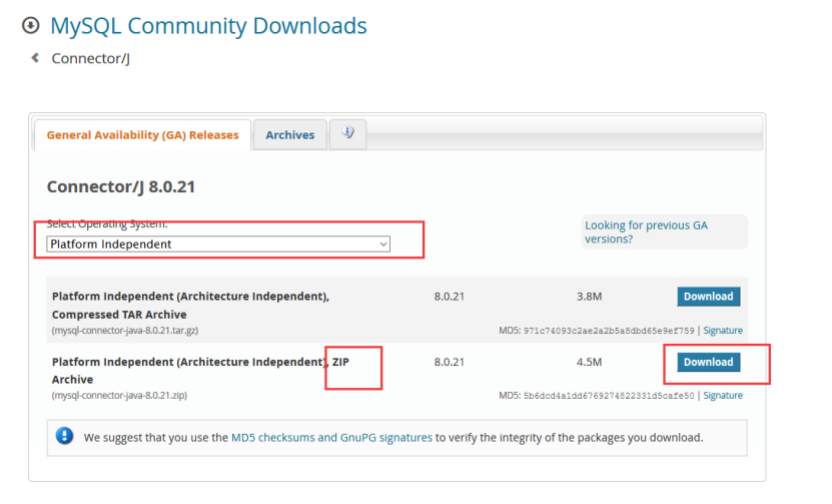
Task: Click the blue exclamation info icon
Action: pos(65,436)
